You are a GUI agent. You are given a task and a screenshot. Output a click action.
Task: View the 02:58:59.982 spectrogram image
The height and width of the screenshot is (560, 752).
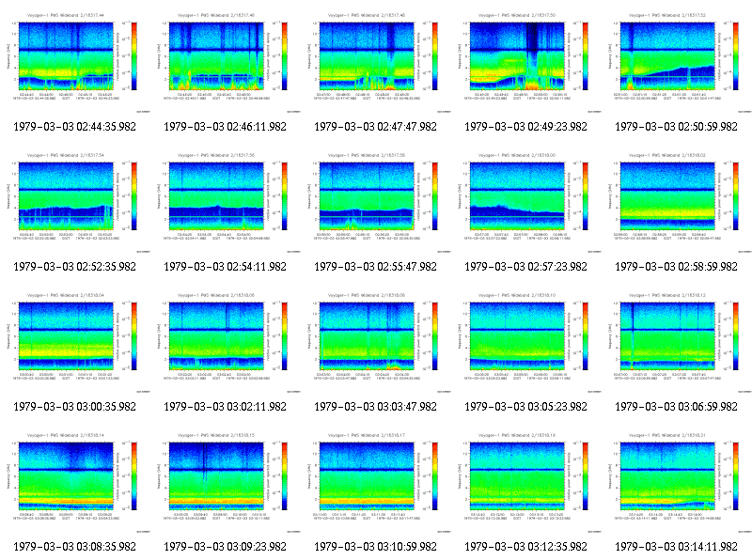(677, 200)
